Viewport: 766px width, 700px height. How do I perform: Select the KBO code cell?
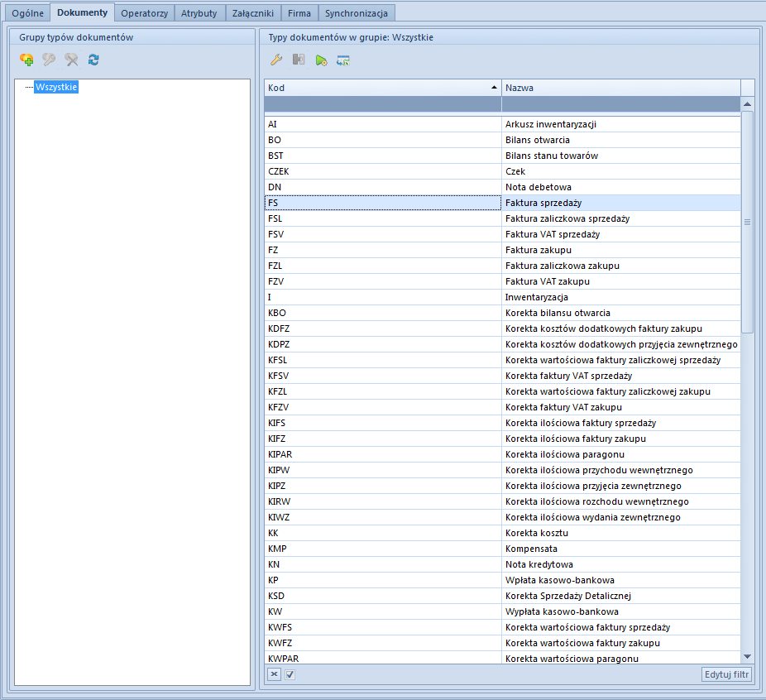pos(382,313)
